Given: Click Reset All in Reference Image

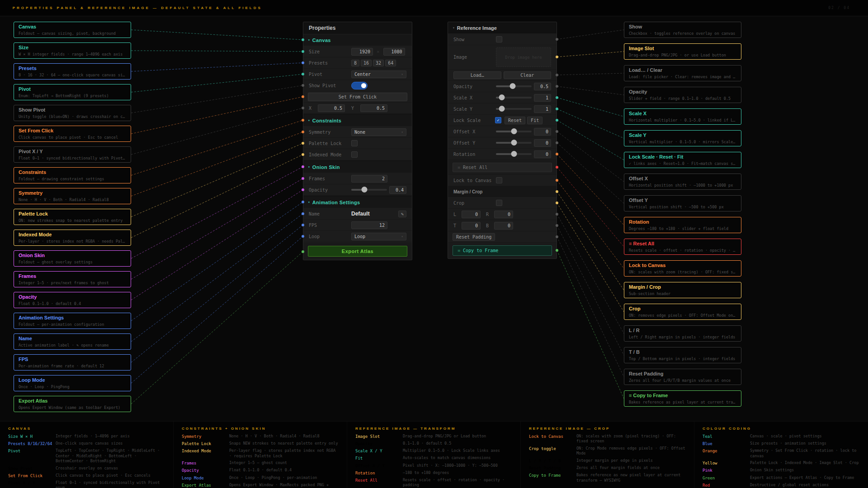Looking at the screenshot, I should pyautogui.click(x=502, y=168).
